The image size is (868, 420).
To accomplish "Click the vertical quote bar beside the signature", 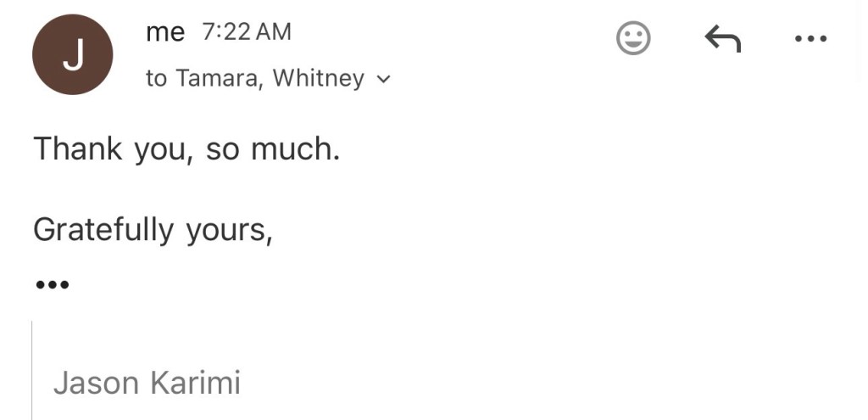I will pyautogui.click(x=32, y=370).
